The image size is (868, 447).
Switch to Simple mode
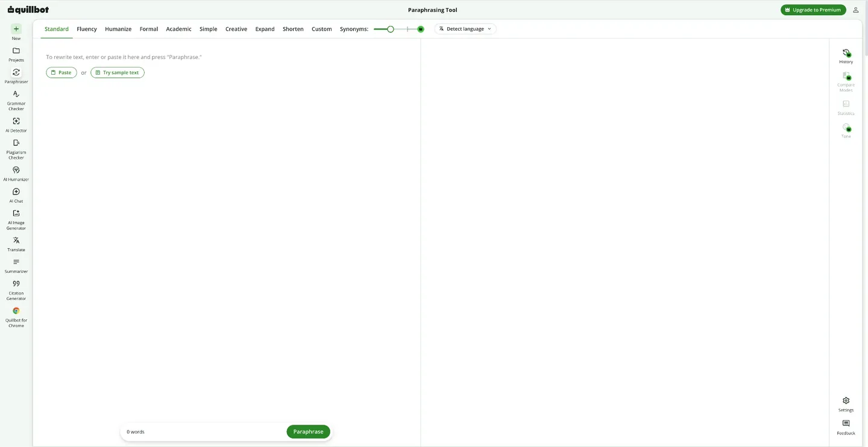tap(209, 29)
